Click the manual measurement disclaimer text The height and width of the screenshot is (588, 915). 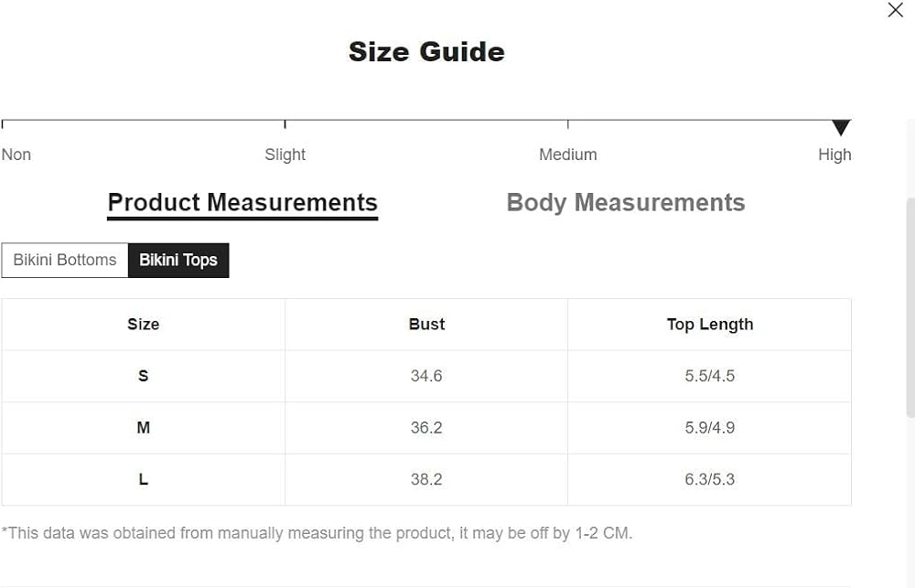(317, 532)
